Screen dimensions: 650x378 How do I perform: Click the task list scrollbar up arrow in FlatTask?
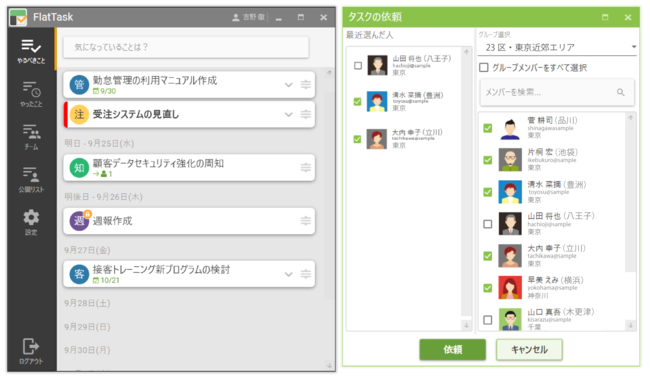pyautogui.click(x=329, y=73)
